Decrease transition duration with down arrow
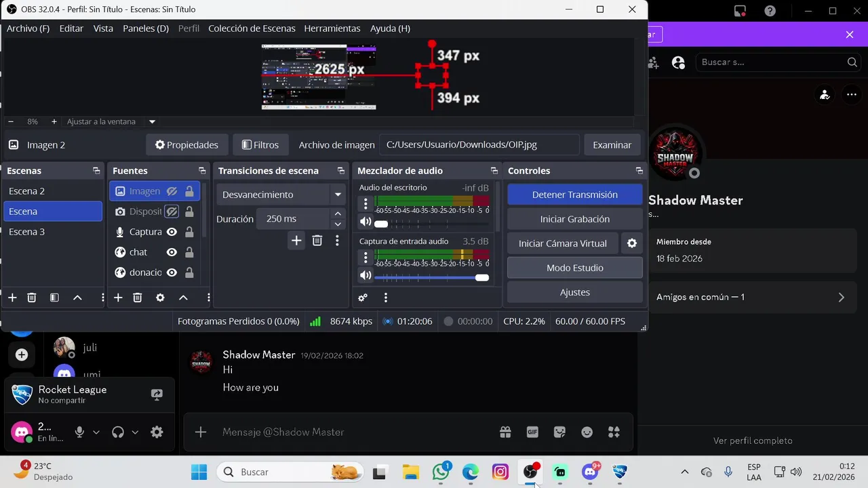 point(338,224)
